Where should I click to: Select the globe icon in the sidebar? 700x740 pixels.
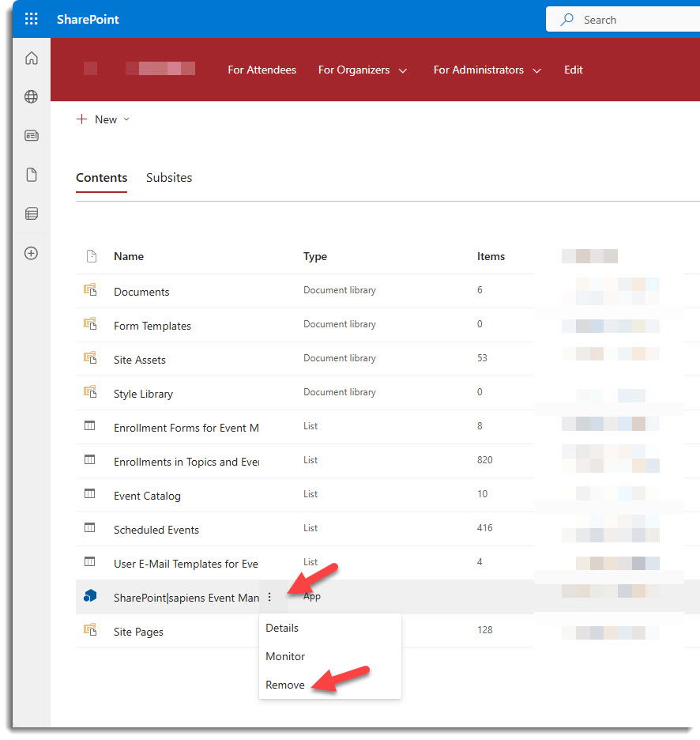(x=30, y=96)
